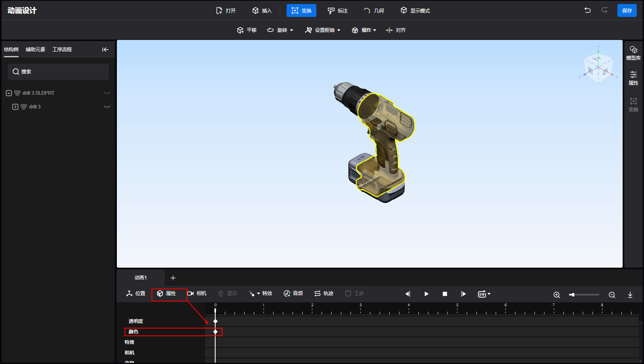Click the 颜色 keyframe diamond

(x=215, y=332)
